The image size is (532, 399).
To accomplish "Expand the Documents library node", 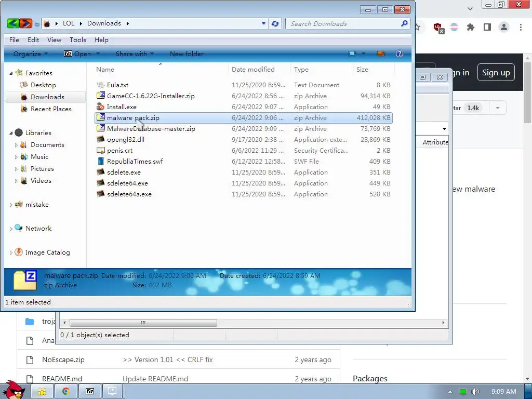I will pos(16,145).
